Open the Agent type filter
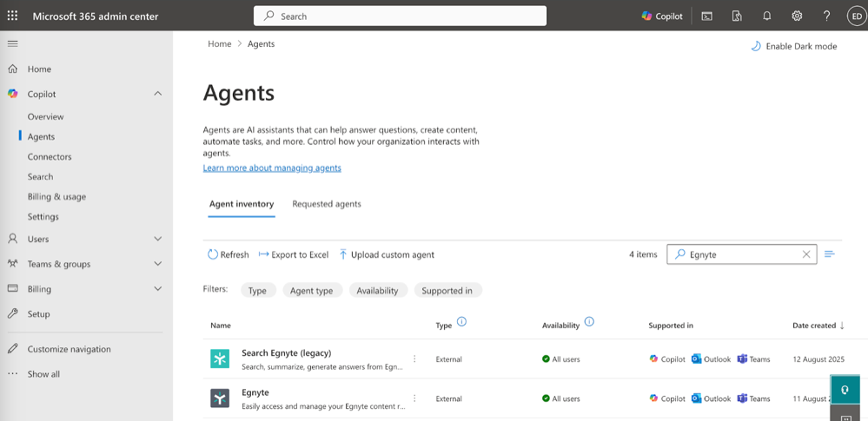Viewport: 868px width, 421px height. coord(312,291)
